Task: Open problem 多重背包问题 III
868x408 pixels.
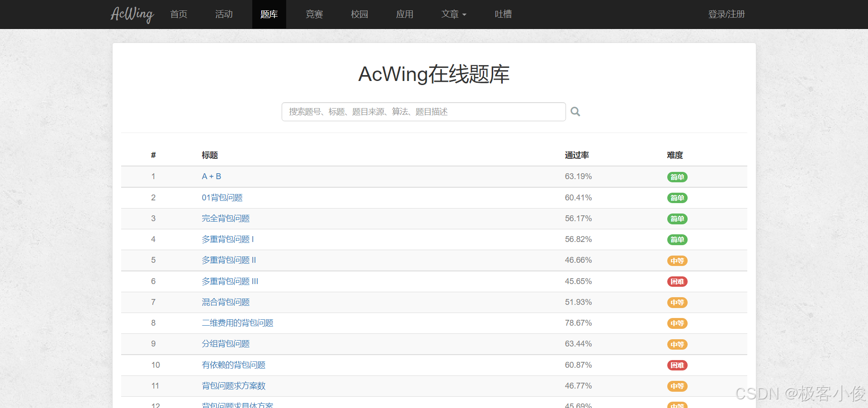Action: click(x=230, y=281)
